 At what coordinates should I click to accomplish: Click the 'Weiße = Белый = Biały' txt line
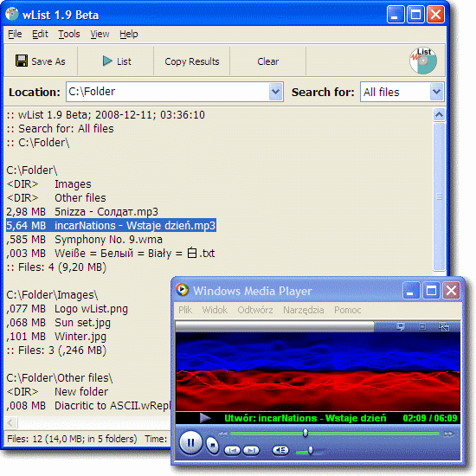coord(111,254)
